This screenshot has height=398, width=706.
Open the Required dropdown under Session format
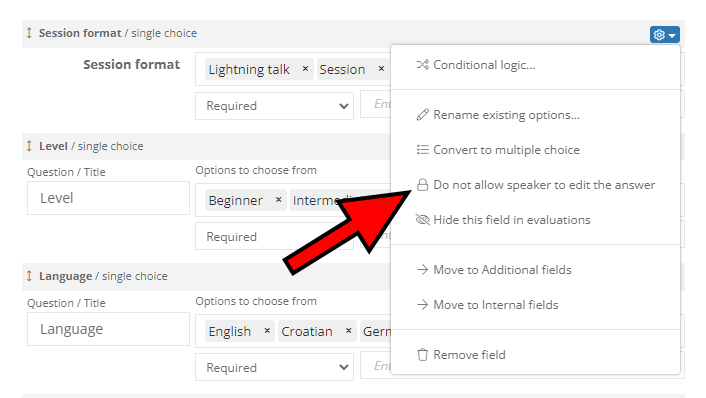click(274, 106)
